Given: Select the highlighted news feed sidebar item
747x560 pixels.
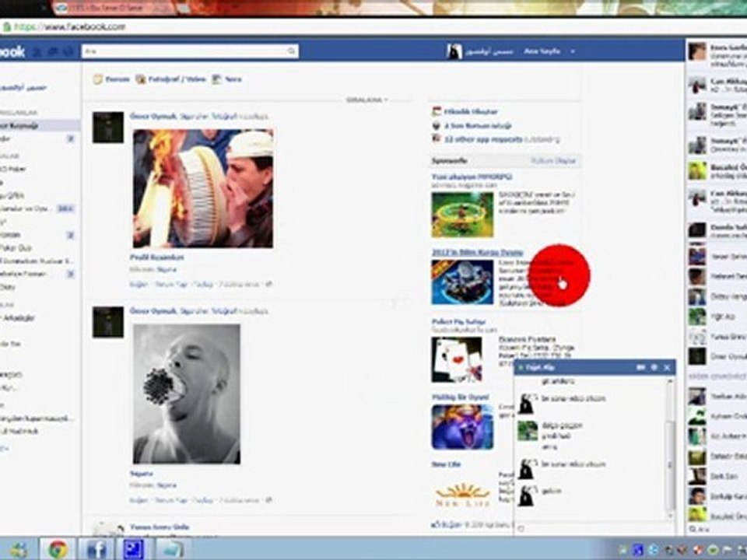Looking at the screenshot, I should [x=39, y=126].
